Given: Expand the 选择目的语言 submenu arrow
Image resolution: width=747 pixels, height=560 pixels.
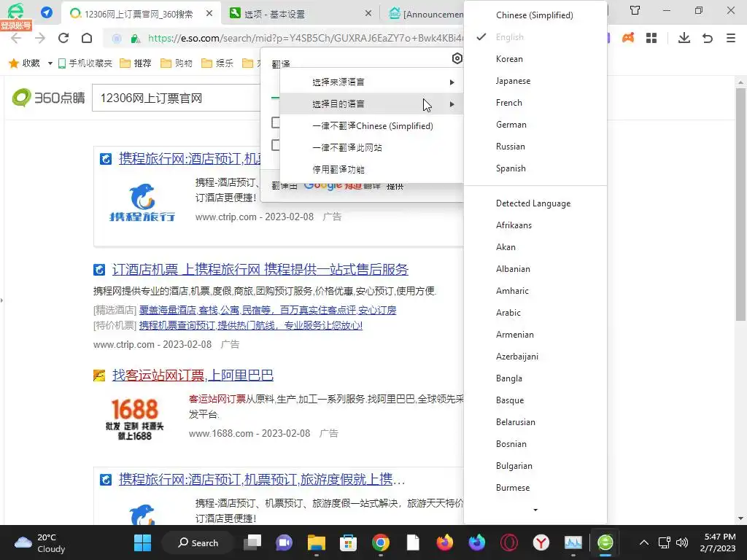Looking at the screenshot, I should 452,104.
